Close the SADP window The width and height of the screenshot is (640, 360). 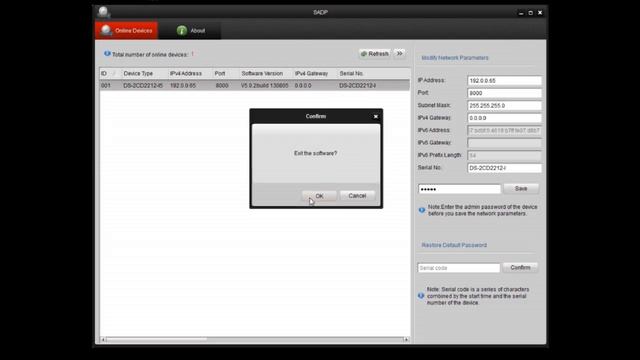(540, 13)
